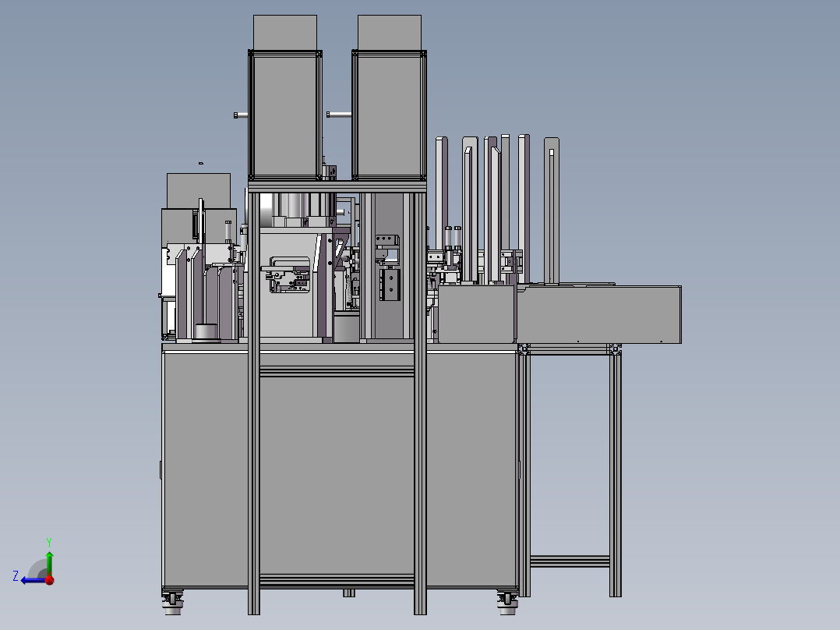Select the left aluminum frame vertical column
The image size is (840, 630).
pos(253,468)
